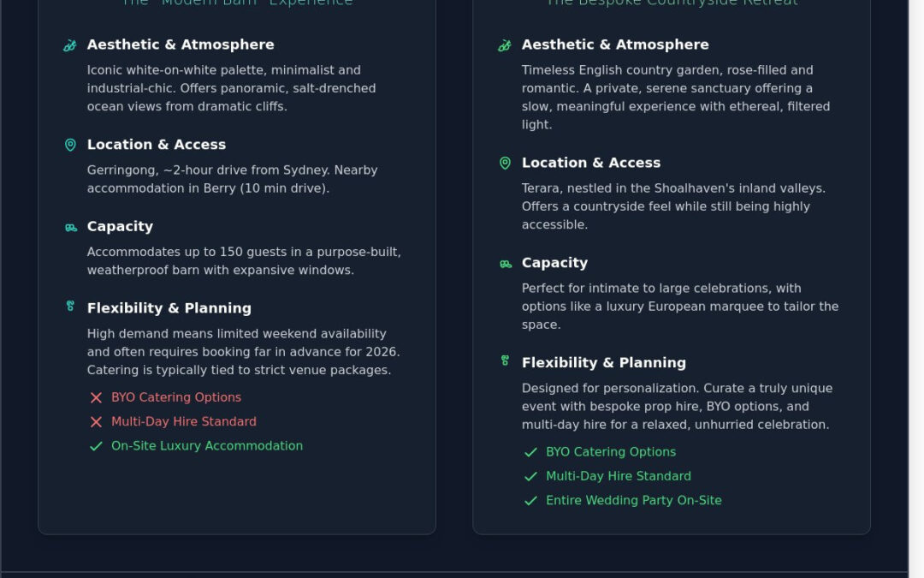
Task: Click the green check beside right Multi-Day Hire Standard
Action: (x=531, y=477)
